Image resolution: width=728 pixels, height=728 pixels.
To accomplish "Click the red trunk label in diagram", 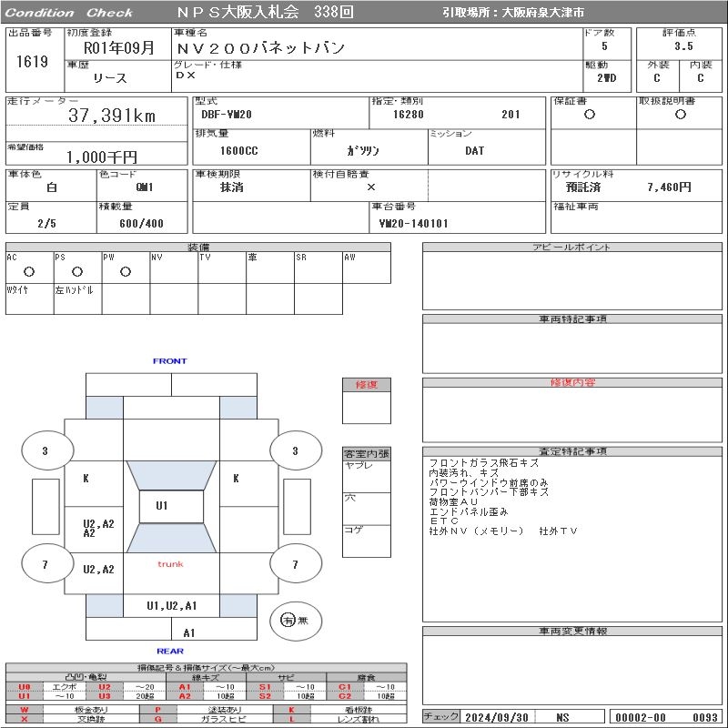I will point(170,564).
